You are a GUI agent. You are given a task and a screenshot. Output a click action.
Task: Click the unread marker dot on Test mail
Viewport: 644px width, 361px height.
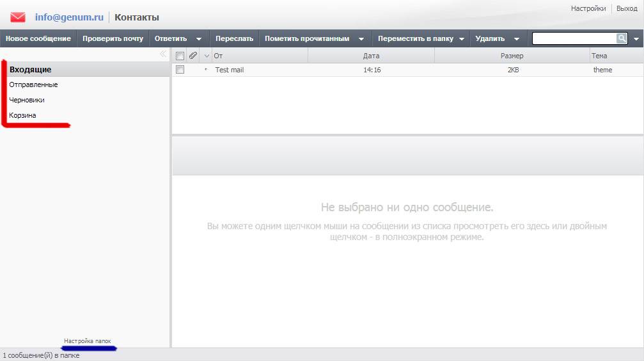(x=205, y=70)
